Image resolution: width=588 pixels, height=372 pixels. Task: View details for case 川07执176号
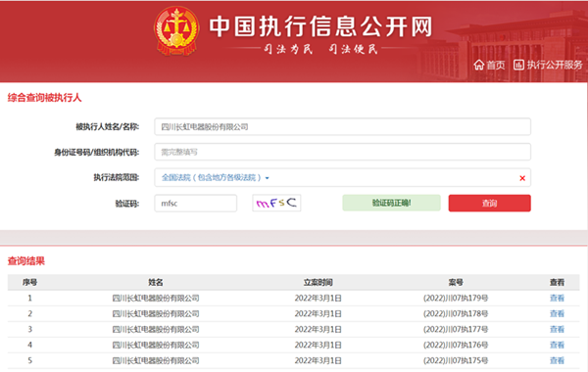[557, 345]
